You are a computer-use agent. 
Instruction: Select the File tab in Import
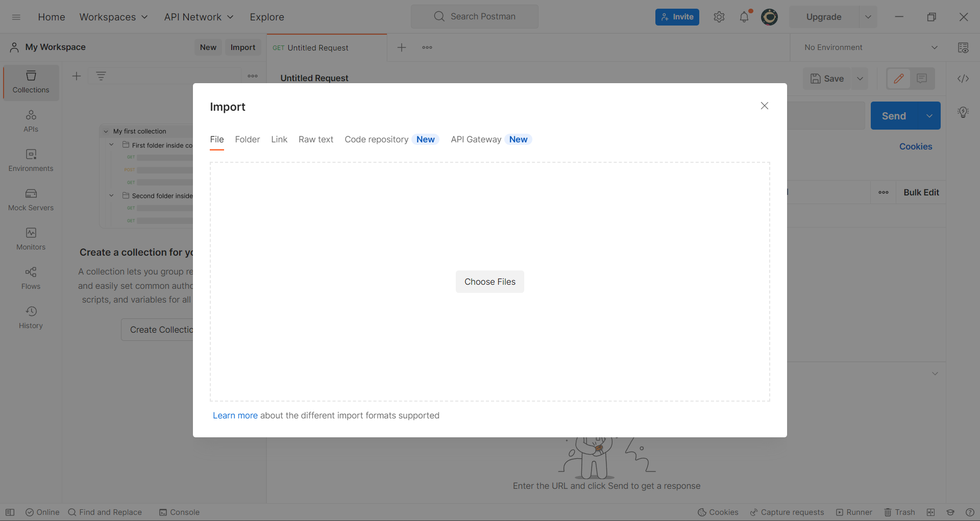pyautogui.click(x=217, y=139)
